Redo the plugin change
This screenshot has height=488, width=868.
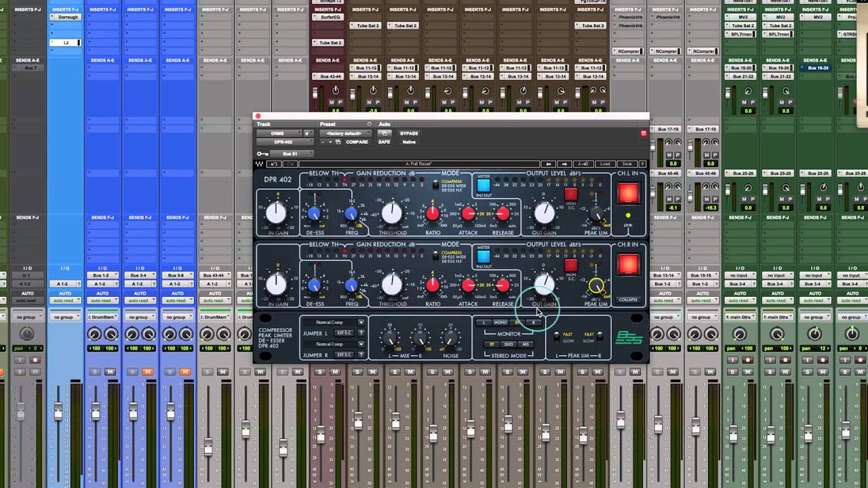coord(289,164)
